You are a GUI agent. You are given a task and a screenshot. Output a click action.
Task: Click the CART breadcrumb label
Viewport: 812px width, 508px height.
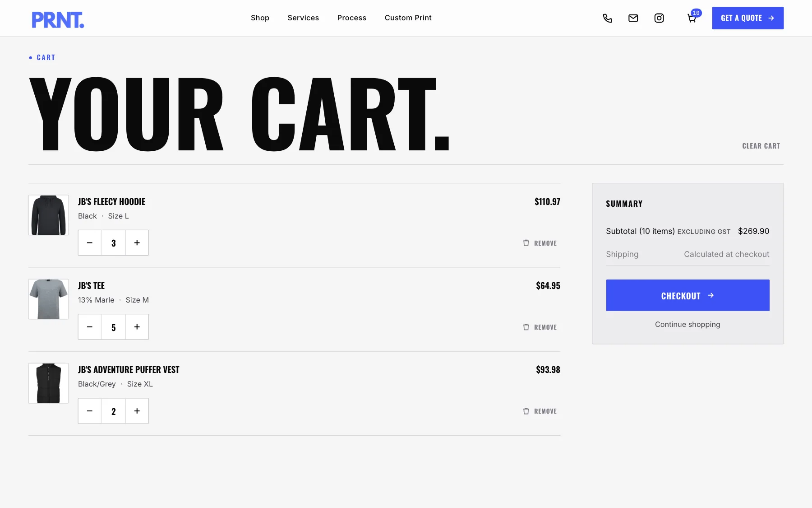46,57
